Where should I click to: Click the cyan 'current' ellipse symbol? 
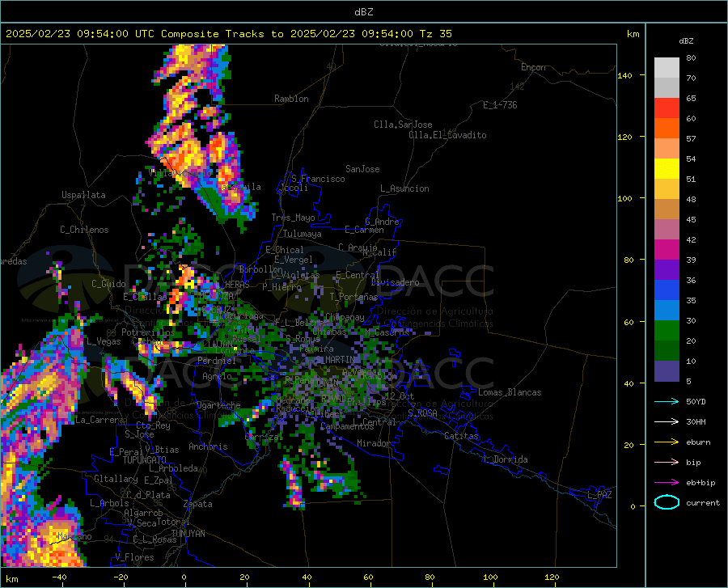pos(667,502)
